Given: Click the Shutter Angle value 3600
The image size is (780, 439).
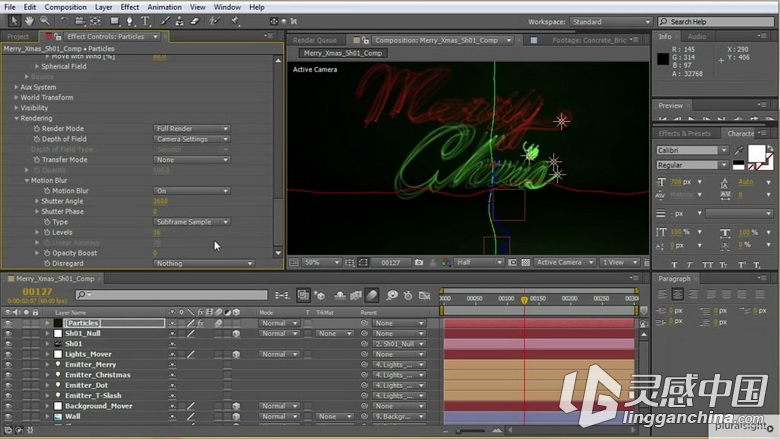Looking at the screenshot, I should pos(160,201).
